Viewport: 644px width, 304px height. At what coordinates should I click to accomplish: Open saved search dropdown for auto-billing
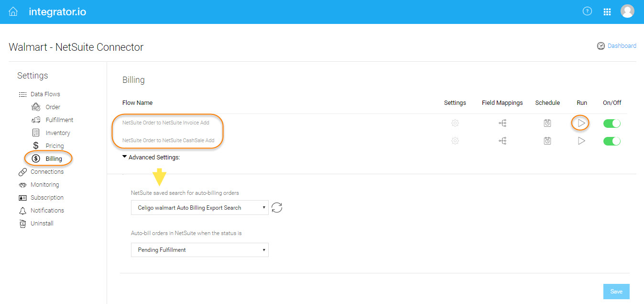(x=200, y=208)
